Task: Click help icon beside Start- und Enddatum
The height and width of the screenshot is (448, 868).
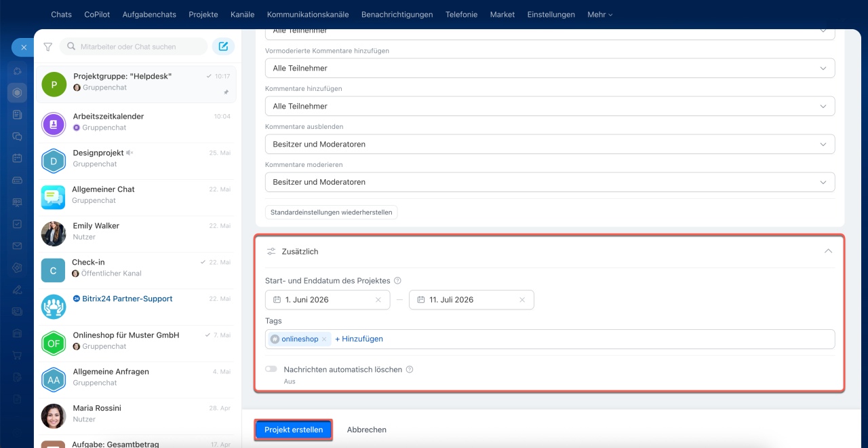Action: tap(397, 281)
